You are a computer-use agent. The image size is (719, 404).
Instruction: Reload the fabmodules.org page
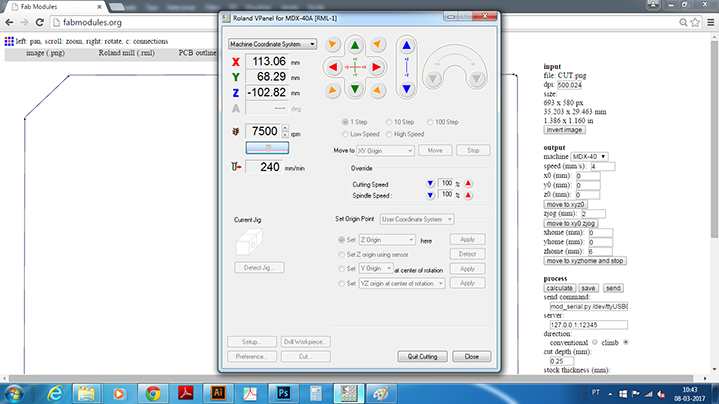(x=39, y=22)
